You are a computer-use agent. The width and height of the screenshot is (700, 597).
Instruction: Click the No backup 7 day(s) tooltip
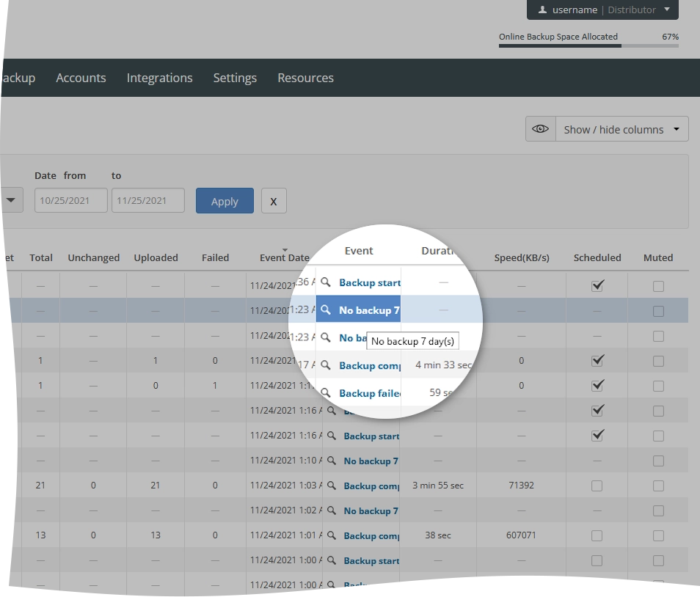(x=412, y=341)
